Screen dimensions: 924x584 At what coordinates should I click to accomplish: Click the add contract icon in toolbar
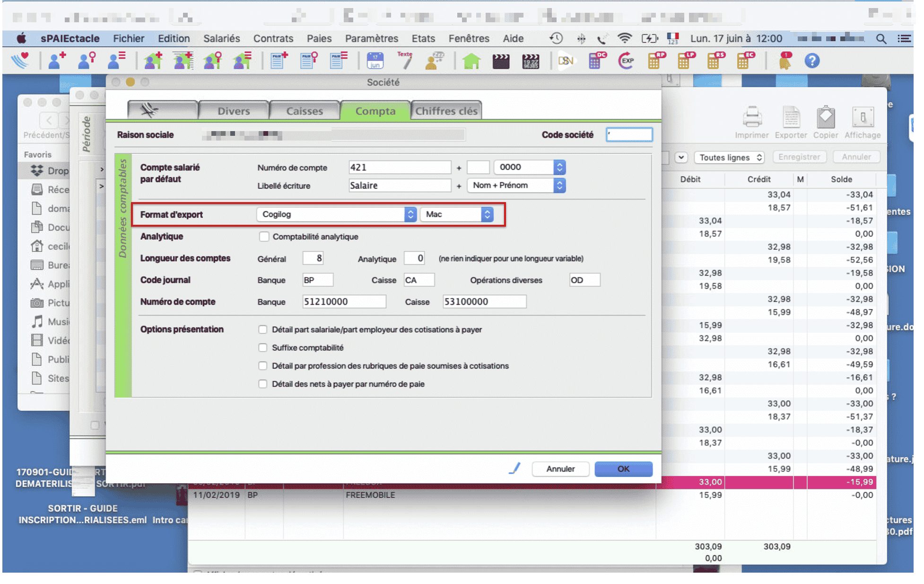pos(153,61)
